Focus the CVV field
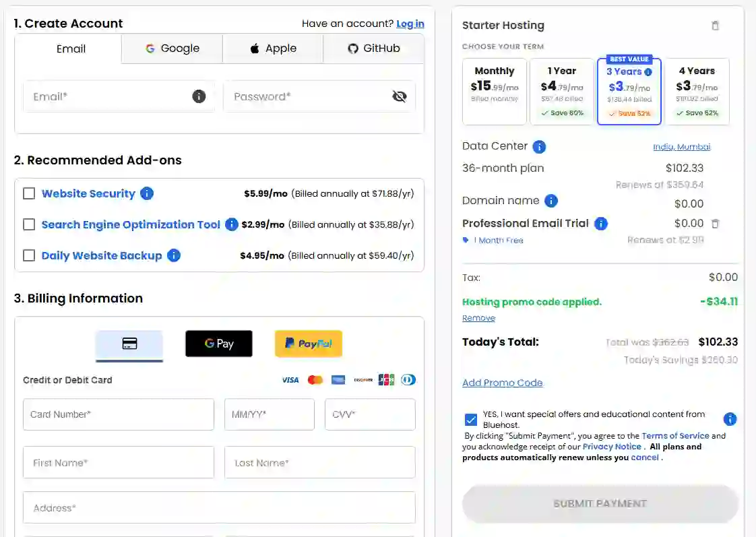This screenshot has width=756, height=537. [371, 414]
